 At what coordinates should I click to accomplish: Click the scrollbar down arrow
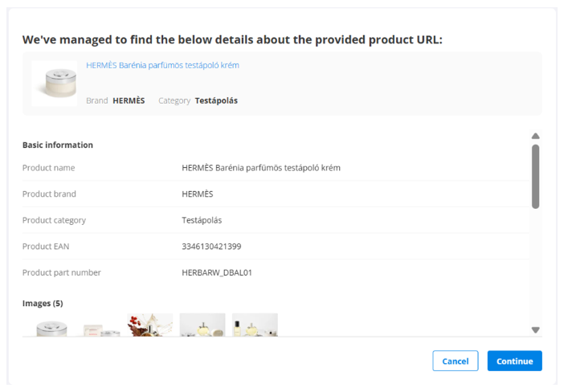(536, 329)
